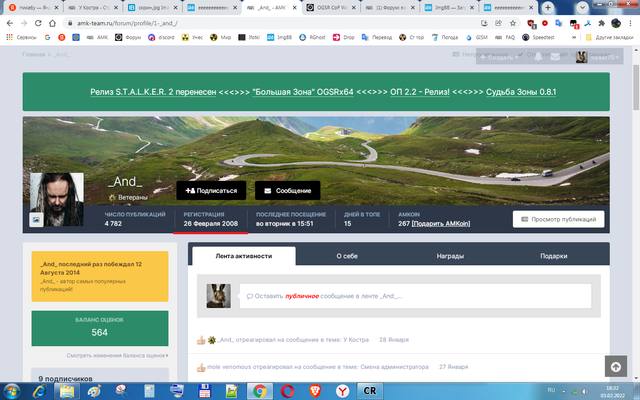Open the 'У Костра' topic link
This screenshot has width=640, height=400.
pos(356,340)
